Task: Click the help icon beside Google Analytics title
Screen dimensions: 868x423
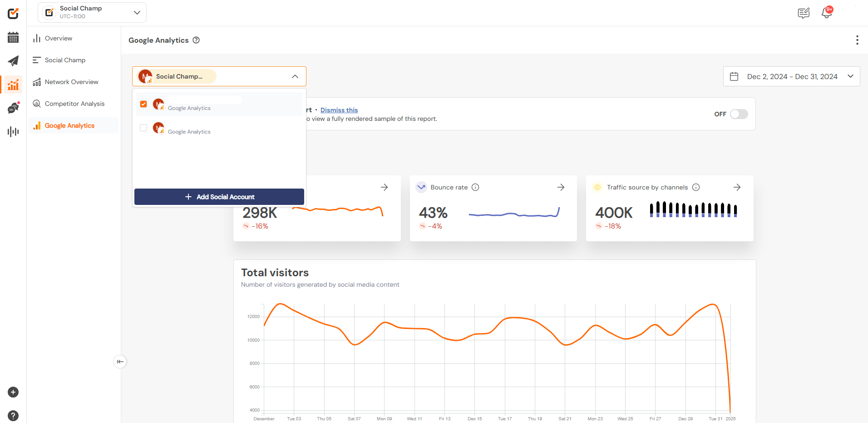Action: (x=196, y=40)
